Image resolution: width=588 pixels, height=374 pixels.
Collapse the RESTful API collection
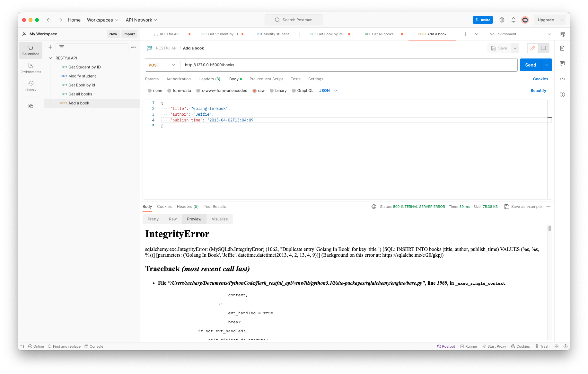(50, 58)
